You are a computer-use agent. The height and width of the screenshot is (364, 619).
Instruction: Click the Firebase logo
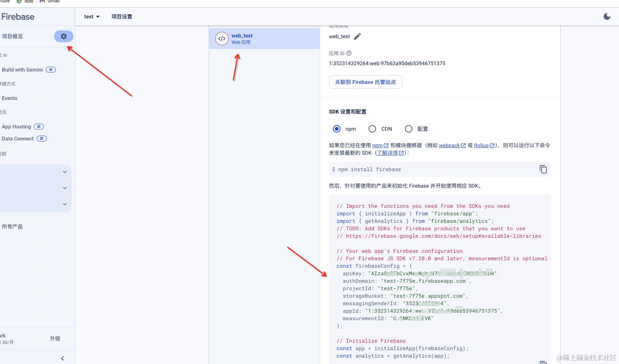click(18, 16)
